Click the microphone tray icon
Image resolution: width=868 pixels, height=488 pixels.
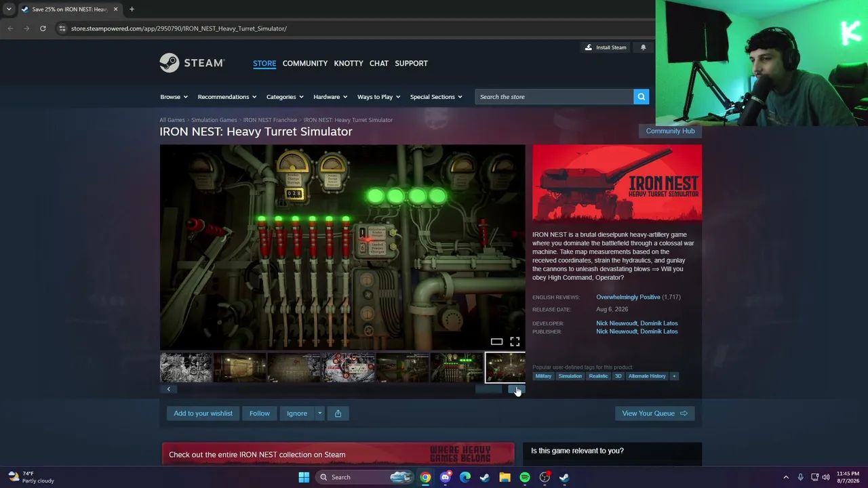[800, 477]
